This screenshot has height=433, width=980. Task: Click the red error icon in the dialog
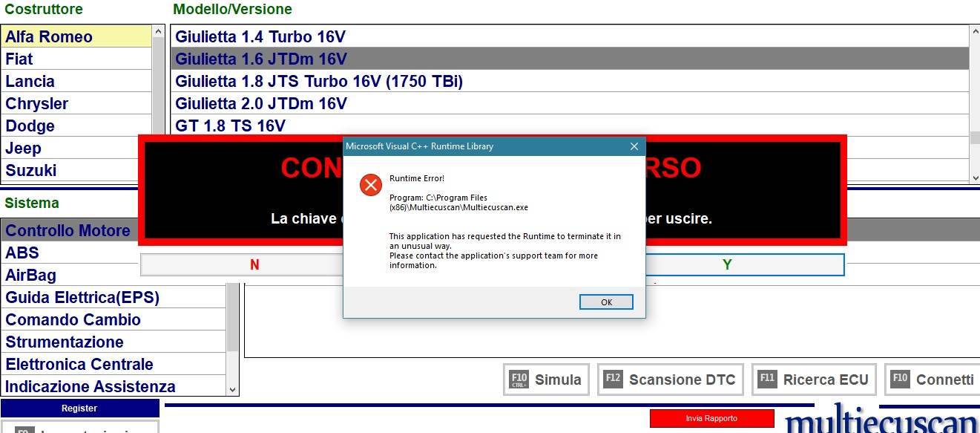pos(370,185)
